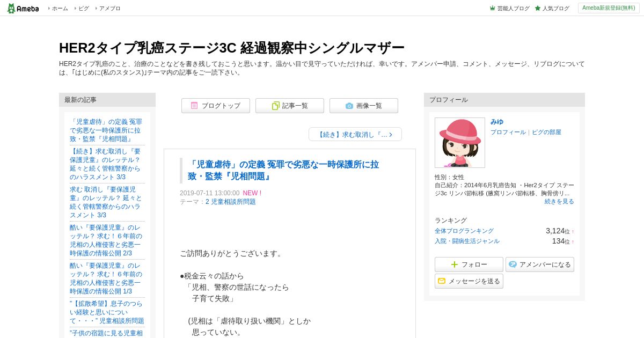This screenshot has height=338, width=644.
Task: Open ピグの部屋 link
Action: tap(546, 132)
